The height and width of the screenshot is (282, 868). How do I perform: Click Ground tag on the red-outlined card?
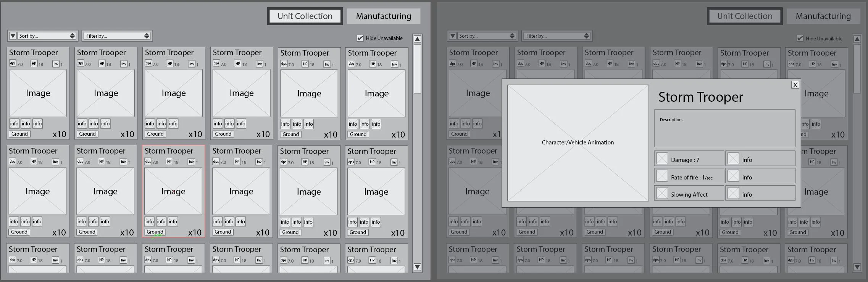(155, 232)
